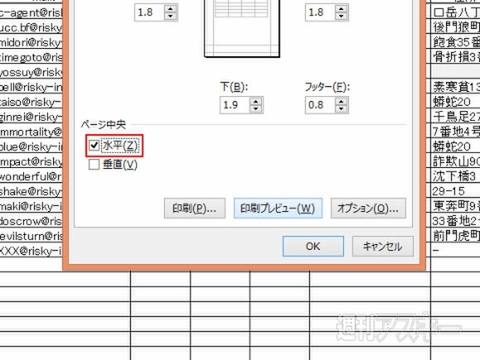Viewport: 480px width, 360px height.
Task: Increase the margin spinner right of the page preview
Action: pos(341,9)
